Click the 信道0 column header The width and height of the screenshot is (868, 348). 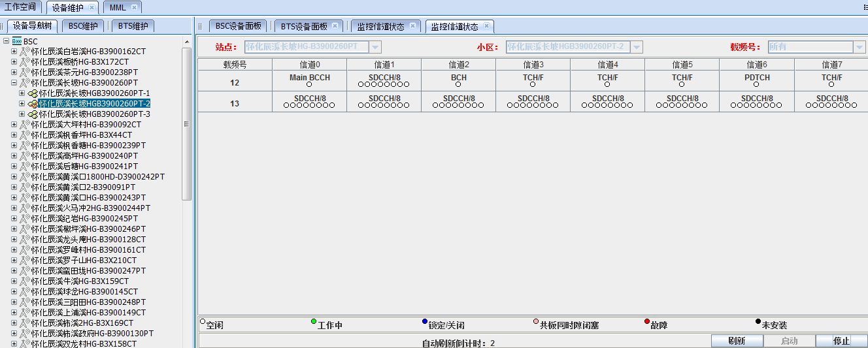pos(310,65)
